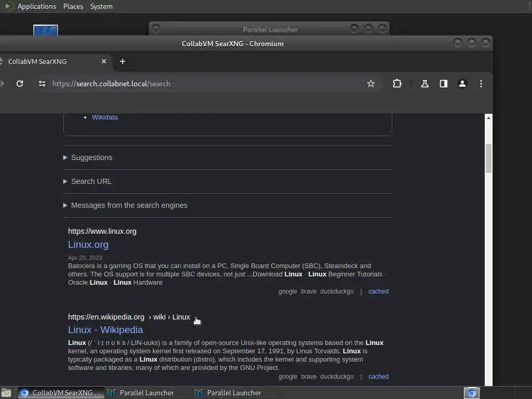Viewport: 532px width, 399px height.
Task: Click the google engine label under Linux.org
Action: coord(288,291)
